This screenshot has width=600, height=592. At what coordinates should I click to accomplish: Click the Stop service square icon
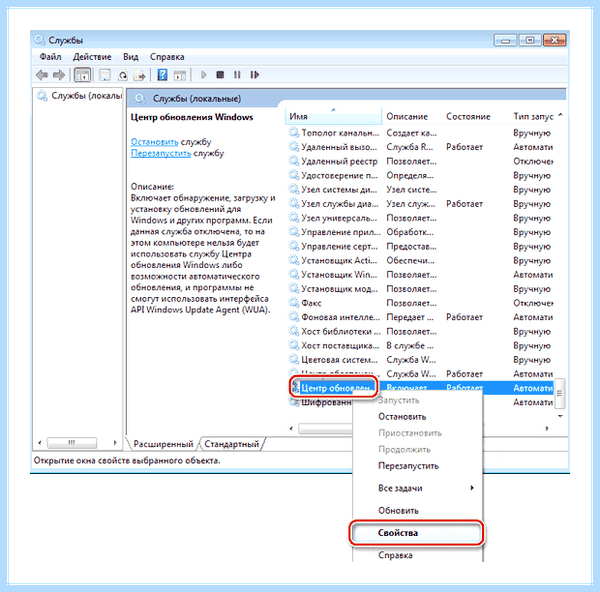(x=220, y=75)
